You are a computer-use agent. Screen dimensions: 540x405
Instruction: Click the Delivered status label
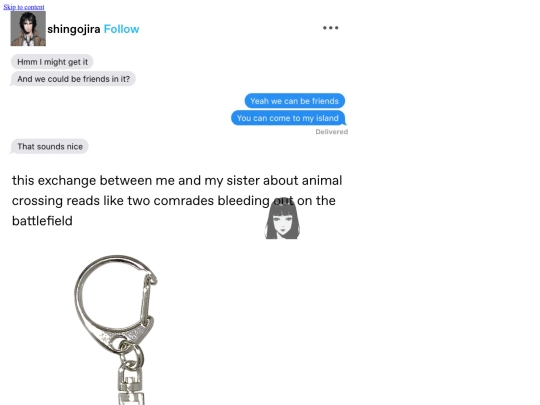pos(332,132)
